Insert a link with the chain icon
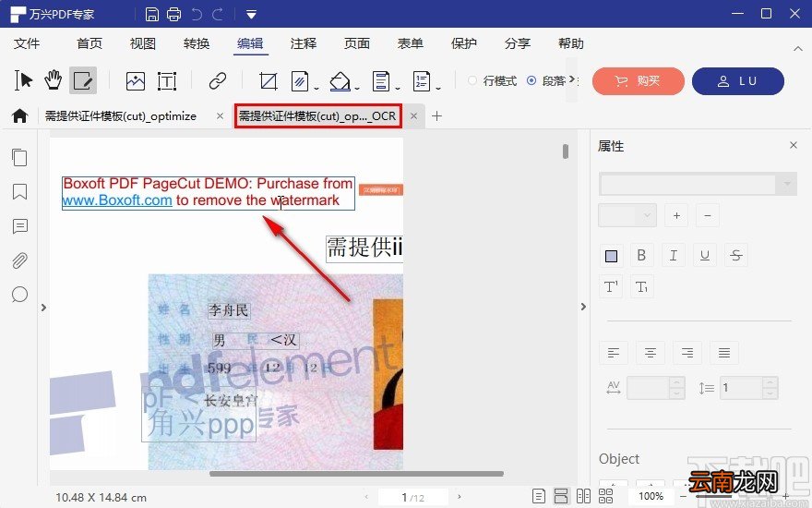This screenshot has height=508, width=812. tap(218, 81)
